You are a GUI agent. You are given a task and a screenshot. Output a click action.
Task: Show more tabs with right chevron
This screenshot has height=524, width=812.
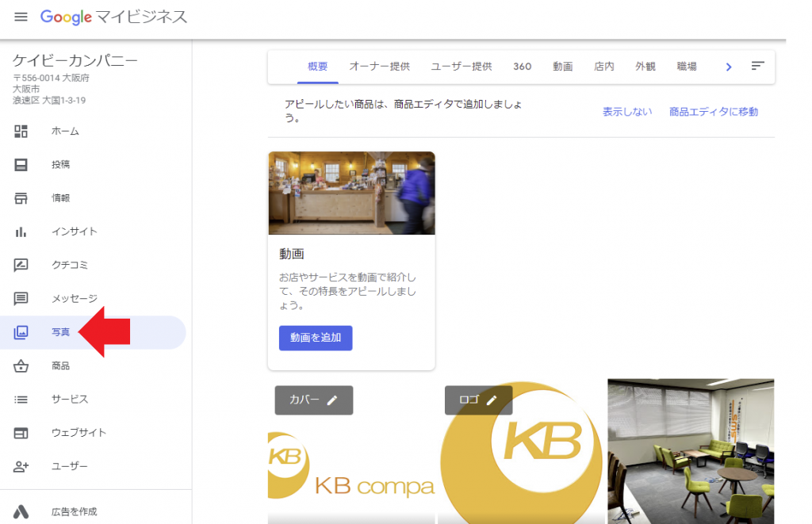pyautogui.click(x=729, y=67)
